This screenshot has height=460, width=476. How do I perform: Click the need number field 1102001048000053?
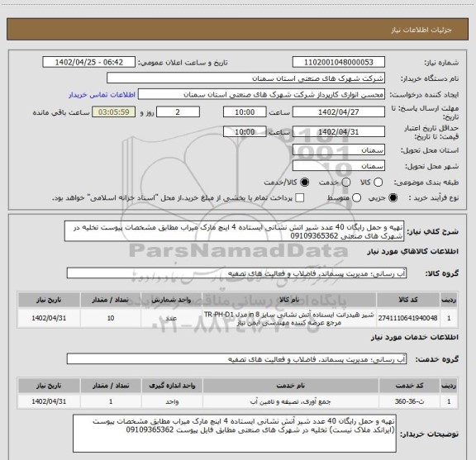[339, 62]
